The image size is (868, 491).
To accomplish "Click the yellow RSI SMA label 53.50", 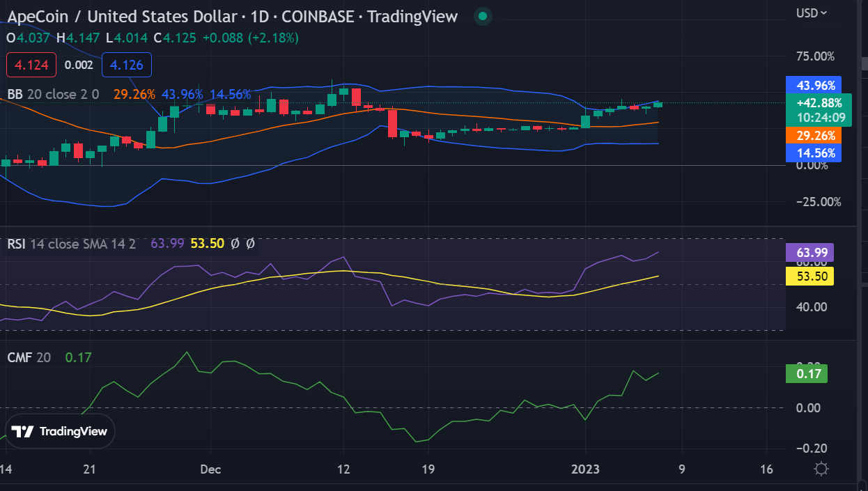I will pos(809,276).
